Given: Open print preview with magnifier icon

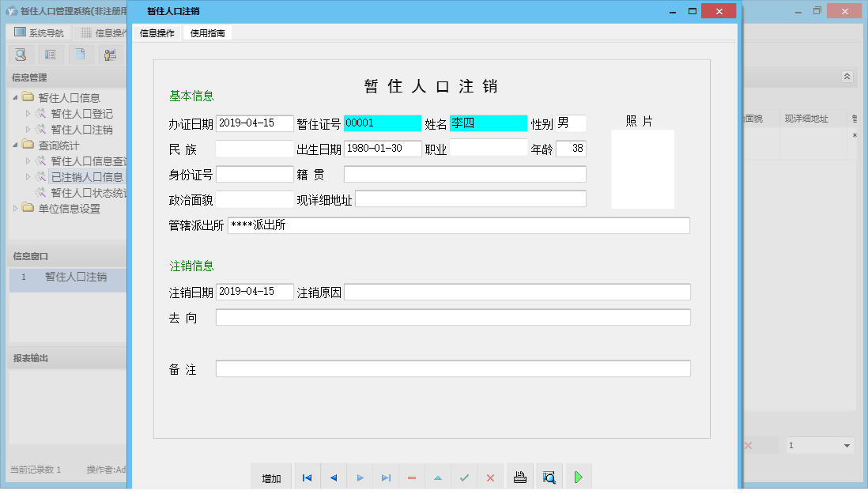Looking at the screenshot, I should [549, 476].
